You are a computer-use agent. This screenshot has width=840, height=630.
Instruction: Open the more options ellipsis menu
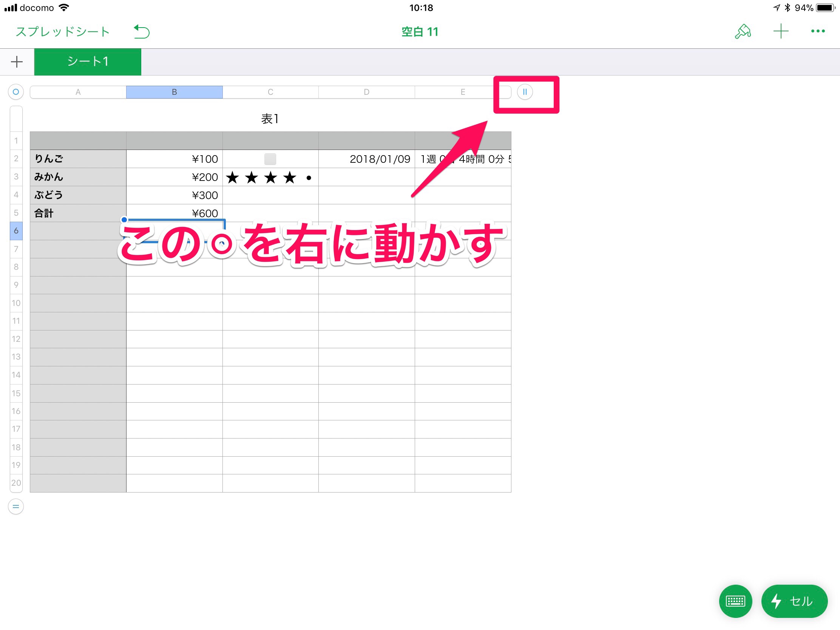point(818,31)
